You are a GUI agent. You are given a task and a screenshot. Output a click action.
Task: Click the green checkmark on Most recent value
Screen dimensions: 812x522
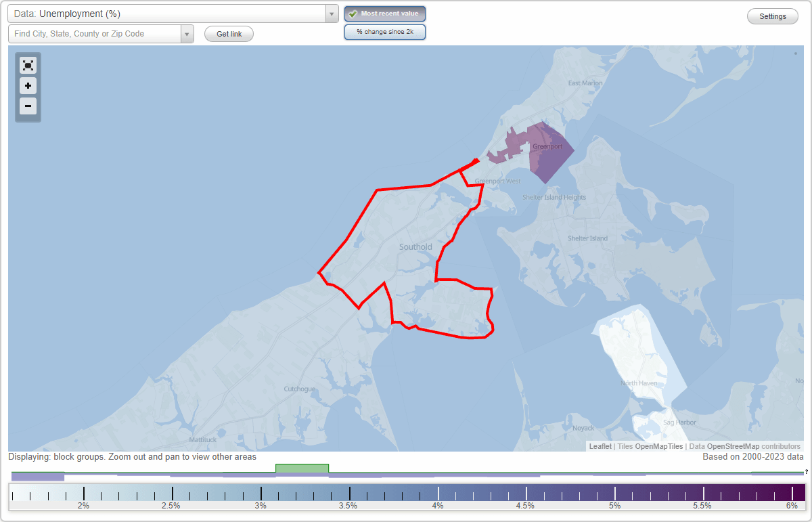[x=352, y=13]
